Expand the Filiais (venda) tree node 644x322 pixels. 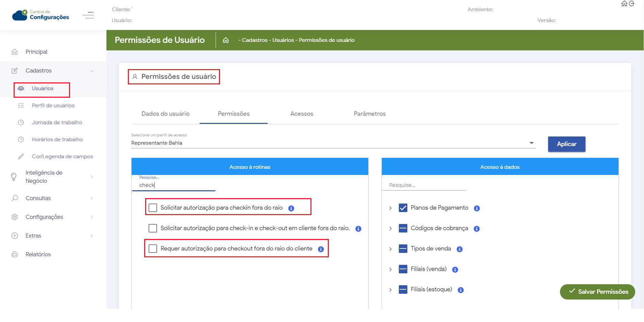click(390, 269)
